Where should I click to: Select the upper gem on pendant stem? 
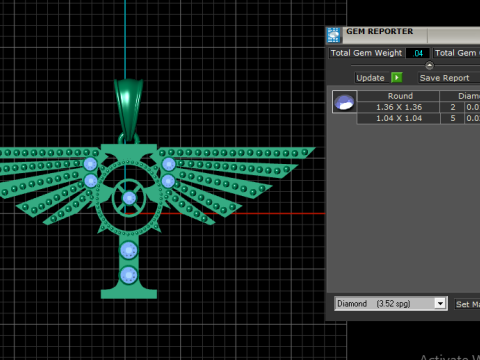coord(128,250)
